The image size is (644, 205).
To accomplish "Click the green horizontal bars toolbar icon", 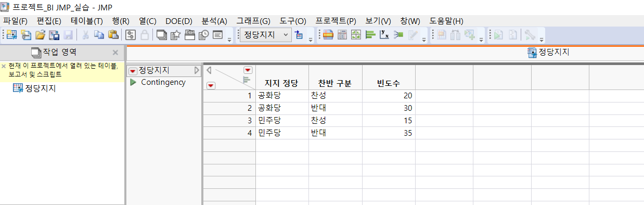I will click(x=370, y=35).
